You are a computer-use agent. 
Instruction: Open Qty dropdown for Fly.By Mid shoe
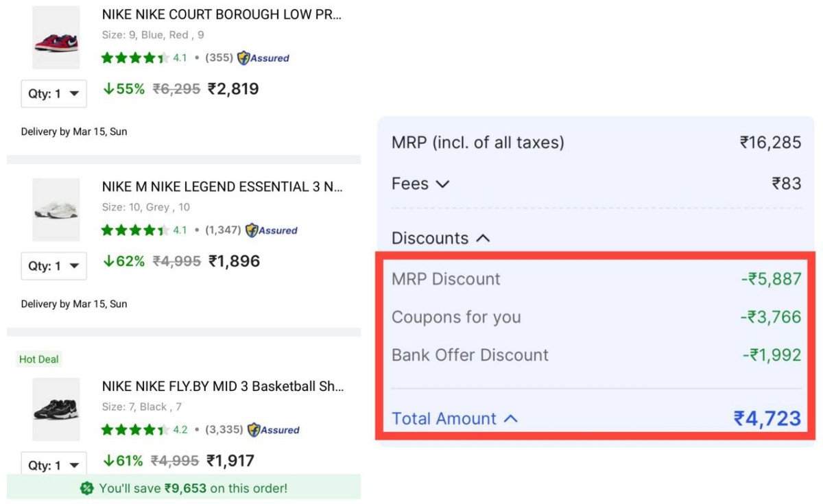pyautogui.click(x=54, y=465)
